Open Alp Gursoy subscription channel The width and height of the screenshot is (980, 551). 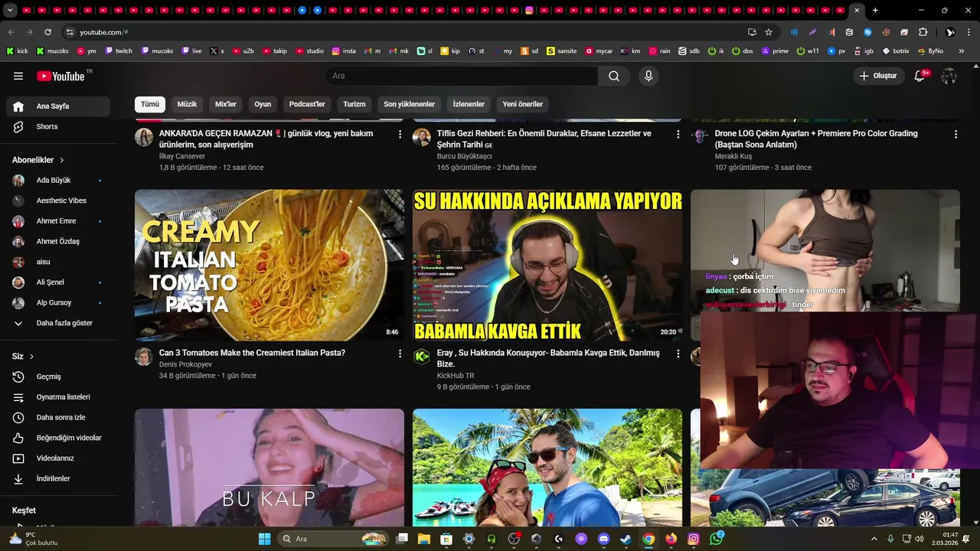[x=58, y=302]
